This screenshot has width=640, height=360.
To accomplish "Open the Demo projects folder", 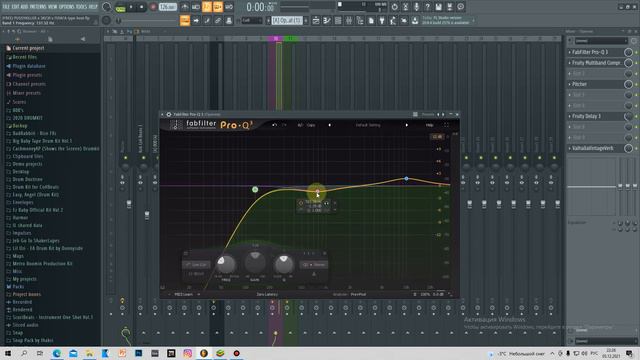I will click(x=27, y=164).
